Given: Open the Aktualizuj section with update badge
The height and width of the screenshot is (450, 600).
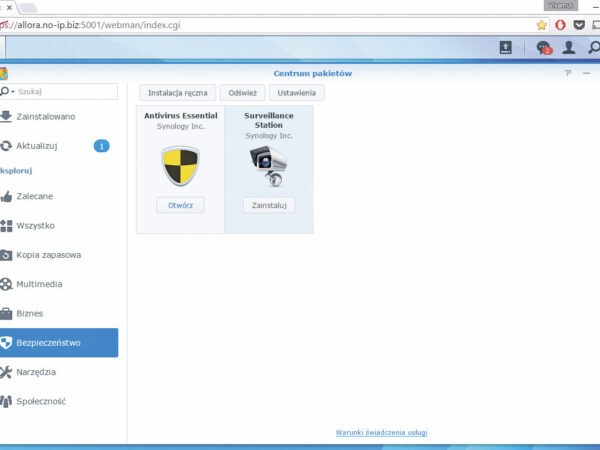Looking at the screenshot, I should pos(37,146).
